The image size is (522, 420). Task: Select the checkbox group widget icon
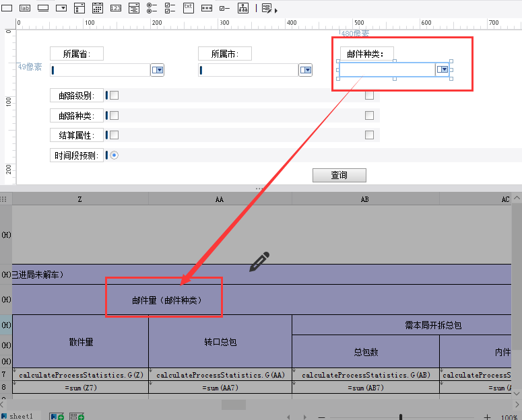[170, 8]
